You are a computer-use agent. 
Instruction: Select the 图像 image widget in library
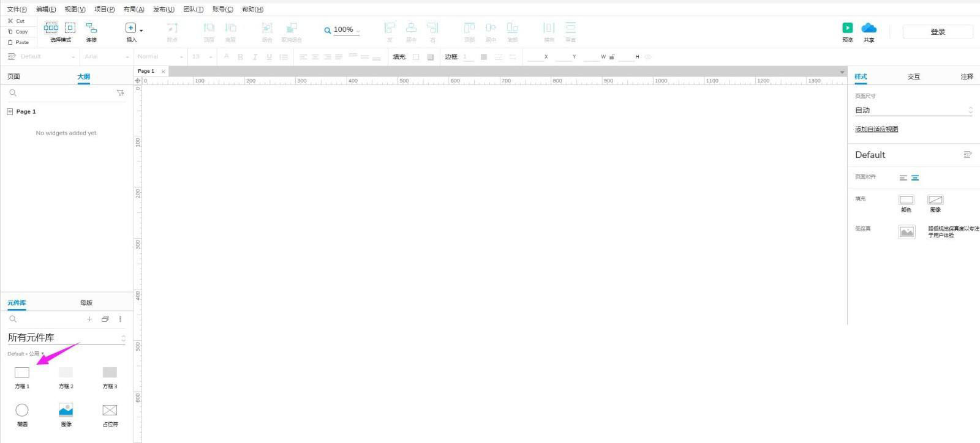point(66,410)
